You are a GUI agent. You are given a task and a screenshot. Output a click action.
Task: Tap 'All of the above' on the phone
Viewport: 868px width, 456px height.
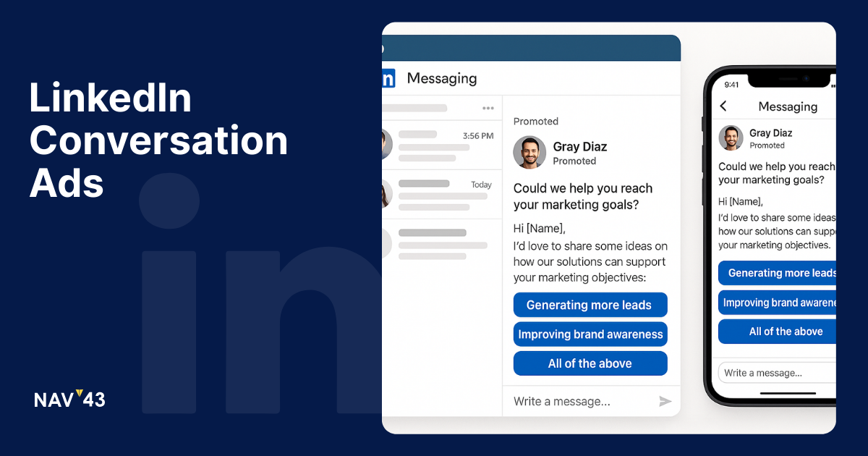click(778, 332)
